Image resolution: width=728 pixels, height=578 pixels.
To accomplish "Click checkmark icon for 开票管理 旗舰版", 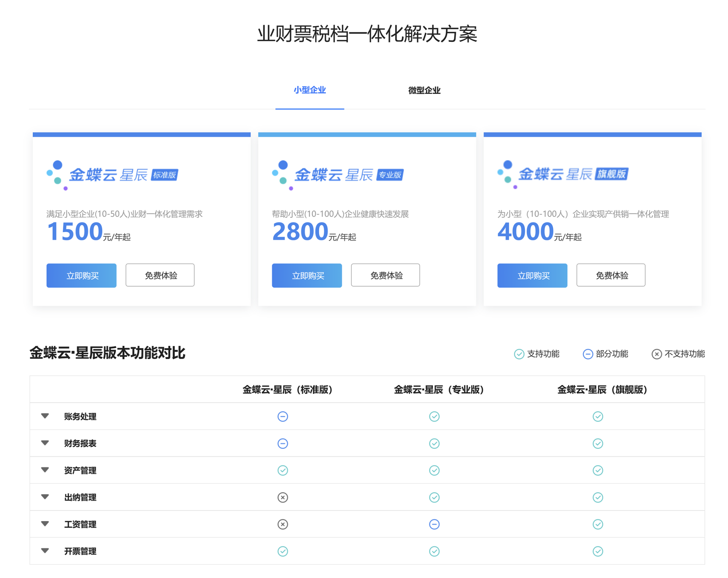I will pos(598,551).
